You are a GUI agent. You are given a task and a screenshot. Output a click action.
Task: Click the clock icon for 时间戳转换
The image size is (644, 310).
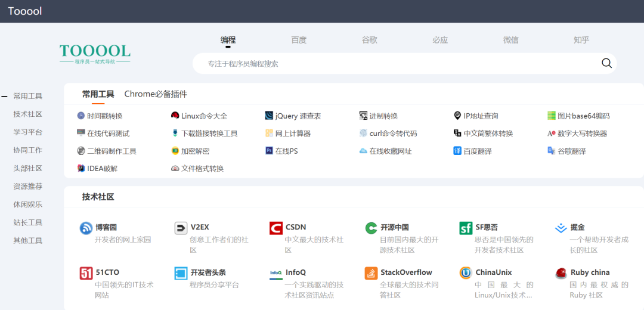tap(81, 116)
